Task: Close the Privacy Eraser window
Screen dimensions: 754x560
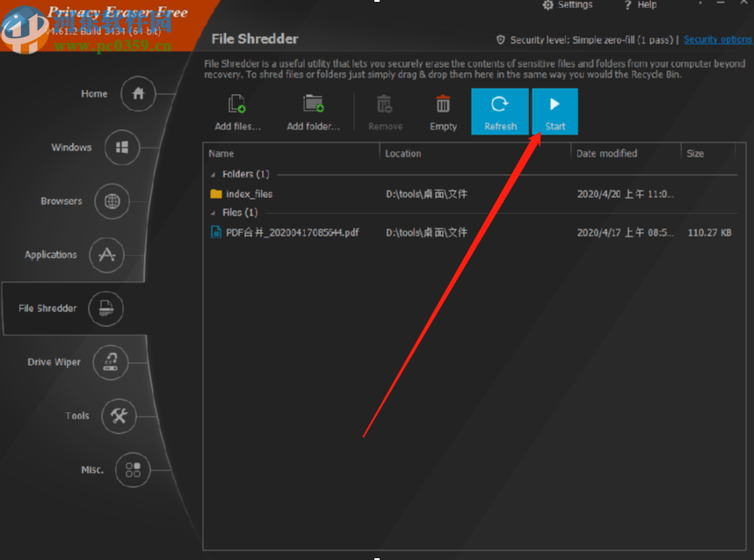Action: click(743, 3)
